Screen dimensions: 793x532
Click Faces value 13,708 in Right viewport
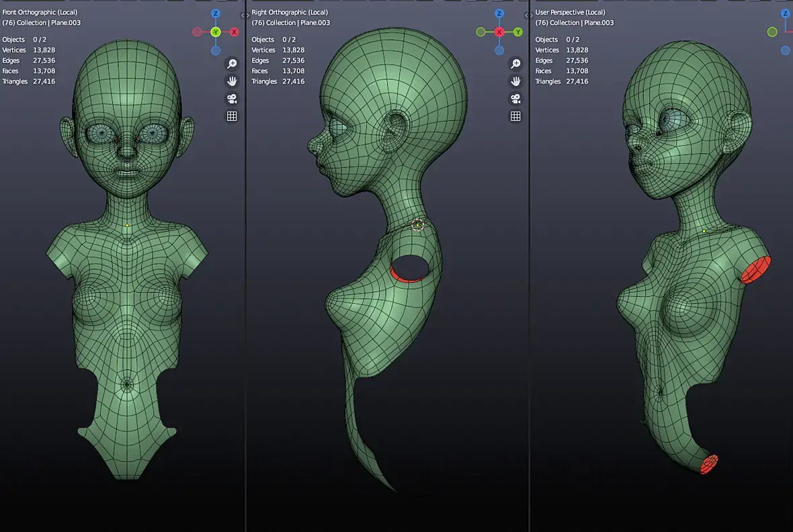293,71
